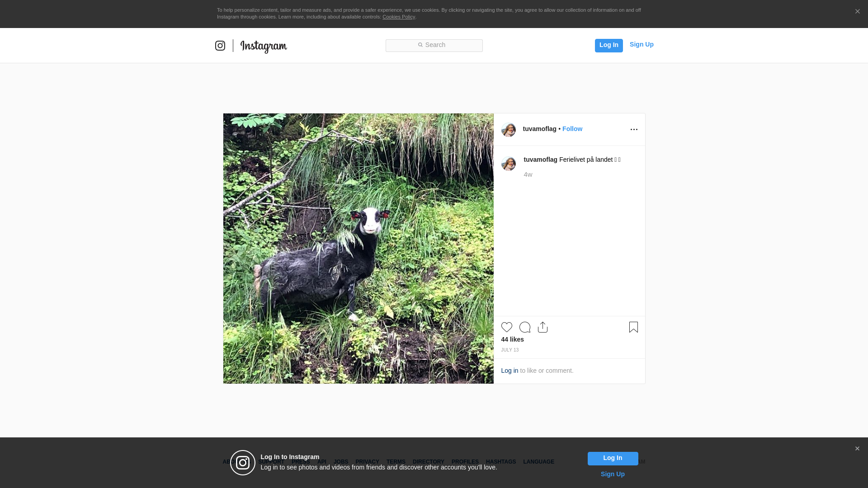Click the Instagram camera glyph logo

click(220, 46)
